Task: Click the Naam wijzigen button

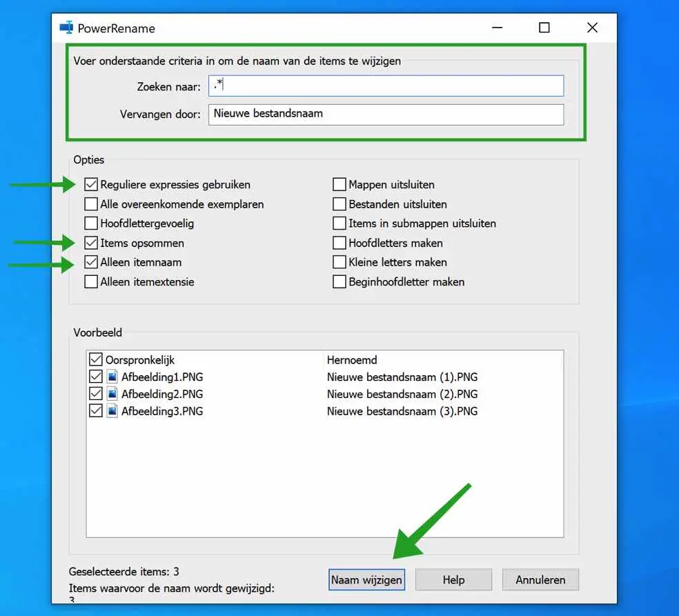Action: [367, 579]
